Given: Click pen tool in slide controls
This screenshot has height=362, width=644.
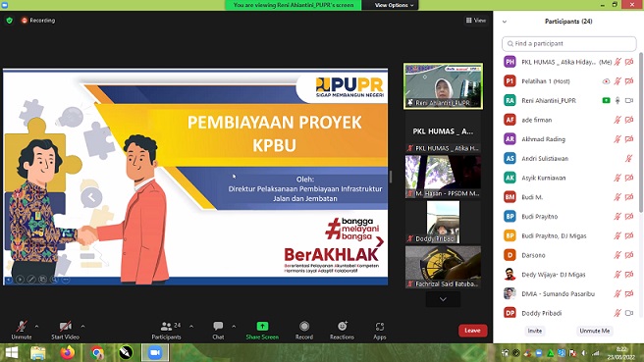Looking at the screenshot, I should coord(31,279).
